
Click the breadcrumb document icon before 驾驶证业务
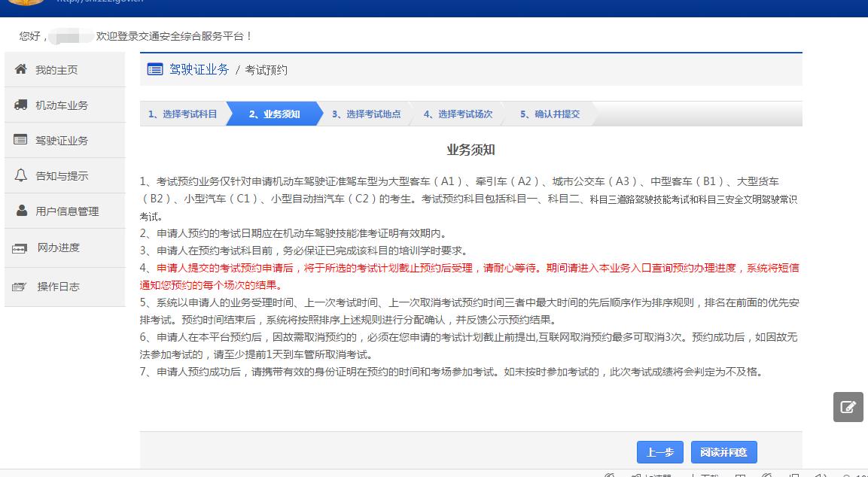[x=155, y=69]
